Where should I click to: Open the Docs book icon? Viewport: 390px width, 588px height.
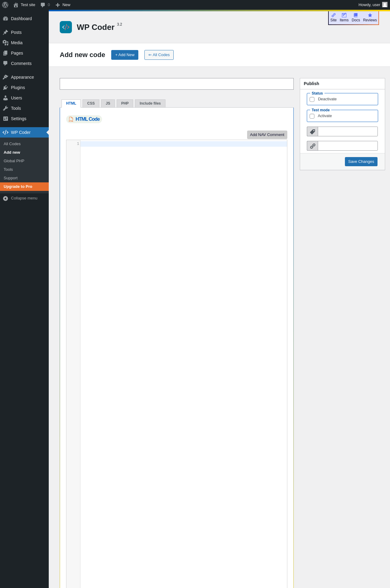[x=356, y=15]
